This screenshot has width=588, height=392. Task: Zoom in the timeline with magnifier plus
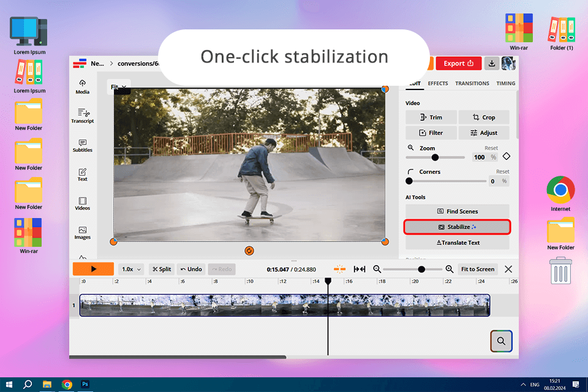tap(449, 269)
